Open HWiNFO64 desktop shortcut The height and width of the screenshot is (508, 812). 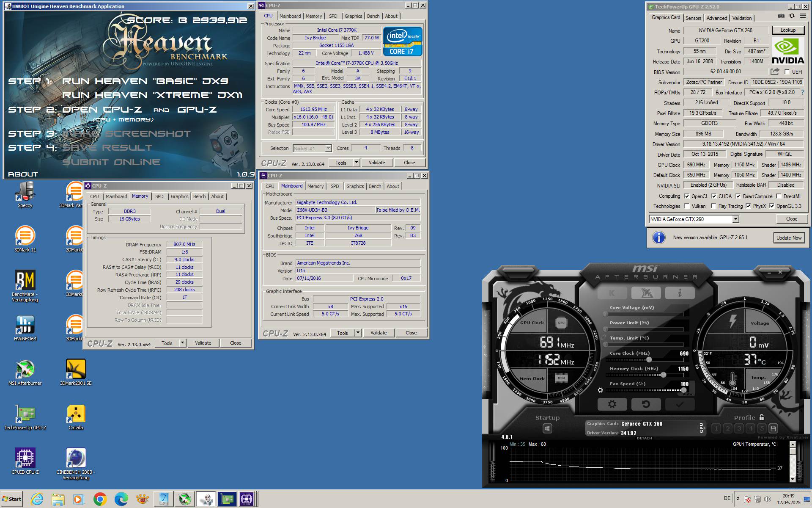pos(25,328)
